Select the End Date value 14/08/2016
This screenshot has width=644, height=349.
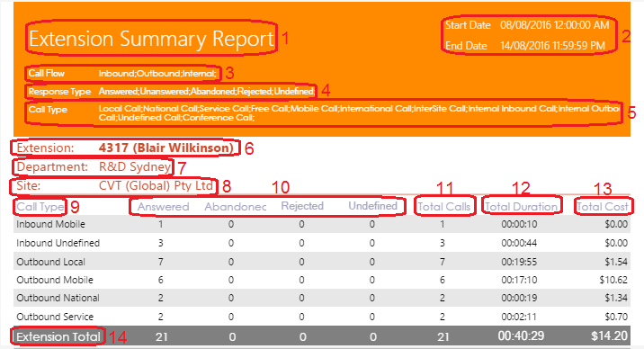pos(525,46)
